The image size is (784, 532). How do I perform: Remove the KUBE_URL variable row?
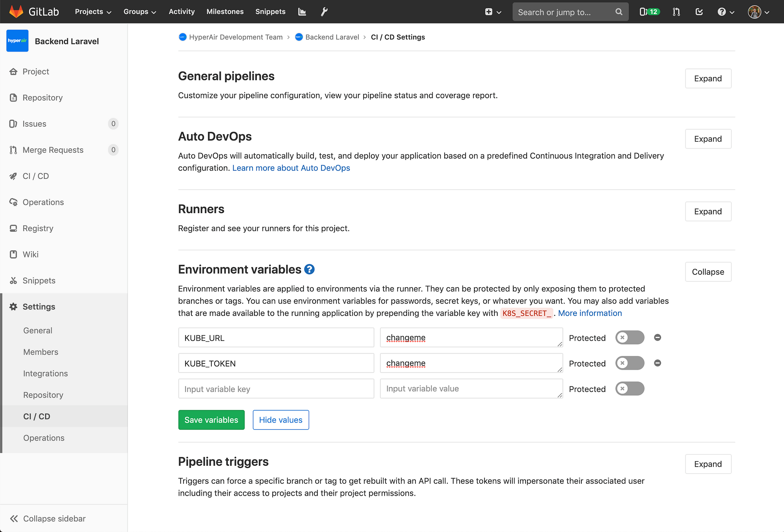point(658,337)
